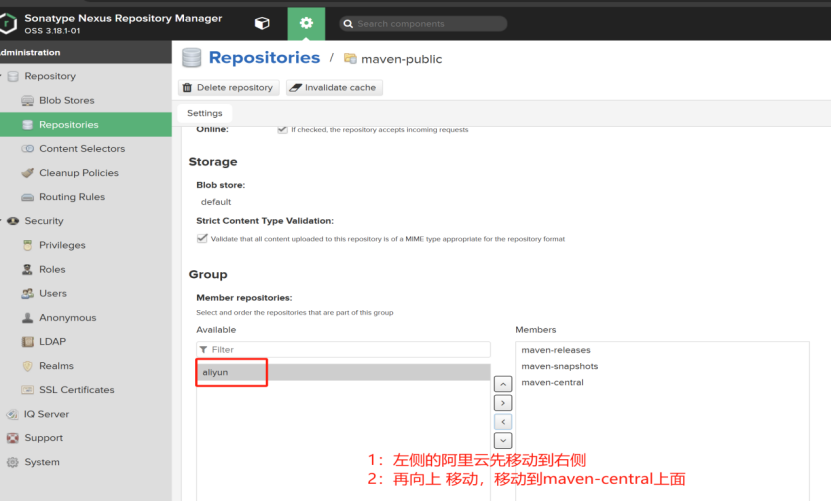
Task: Click the remove from members arrow button
Action: tap(503, 422)
